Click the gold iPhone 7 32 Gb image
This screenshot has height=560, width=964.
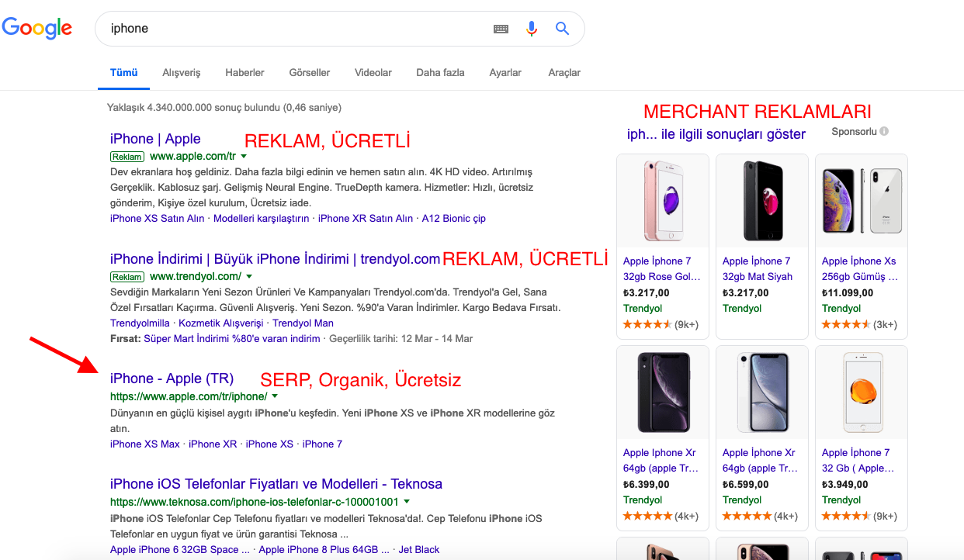(x=862, y=392)
